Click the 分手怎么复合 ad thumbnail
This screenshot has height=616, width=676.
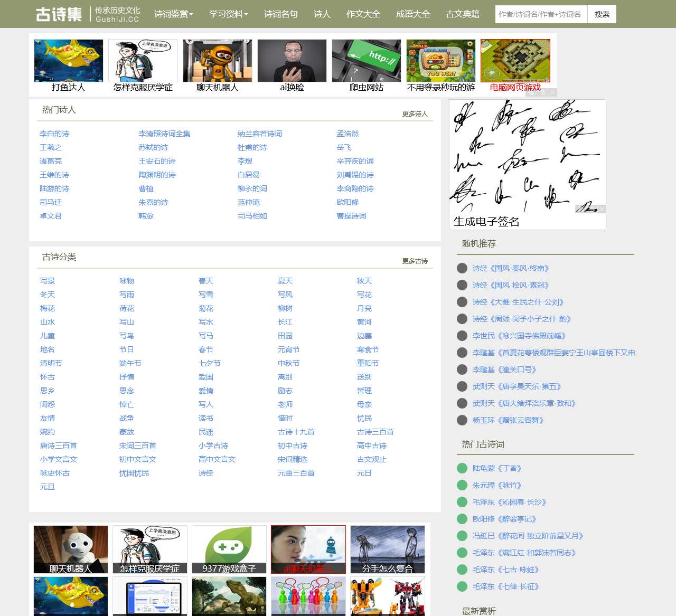coord(388,549)
